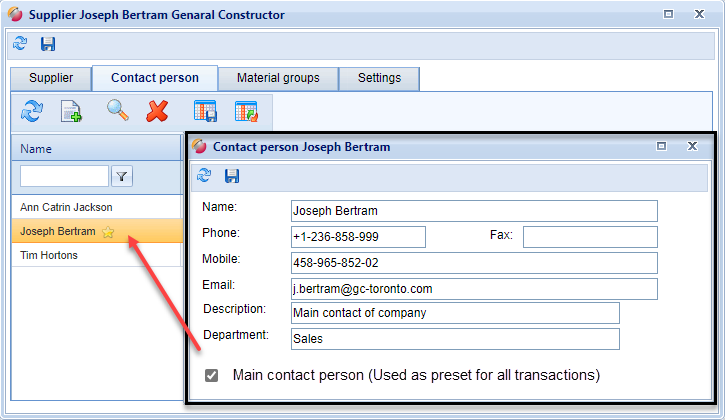Click the empty Fax field

(590, 237)
